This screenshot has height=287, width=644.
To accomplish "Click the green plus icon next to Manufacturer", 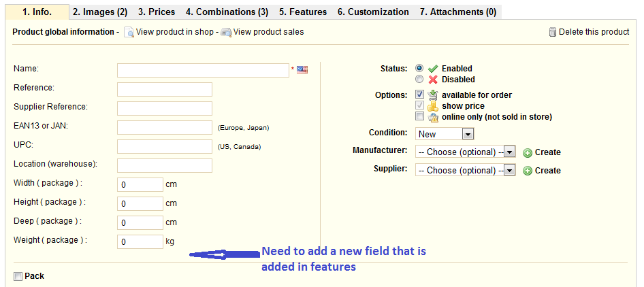I will 527,152.
